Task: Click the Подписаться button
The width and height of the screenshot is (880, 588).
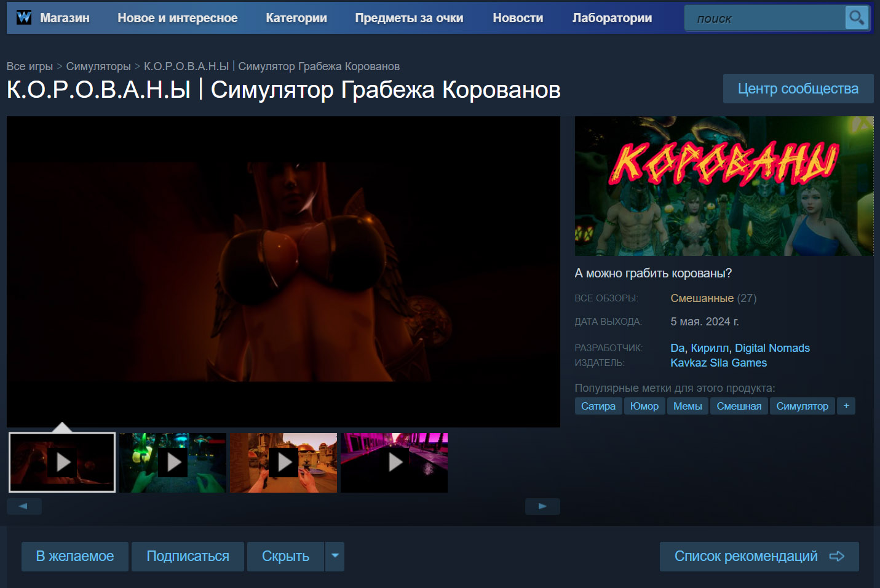Action: 188,556
